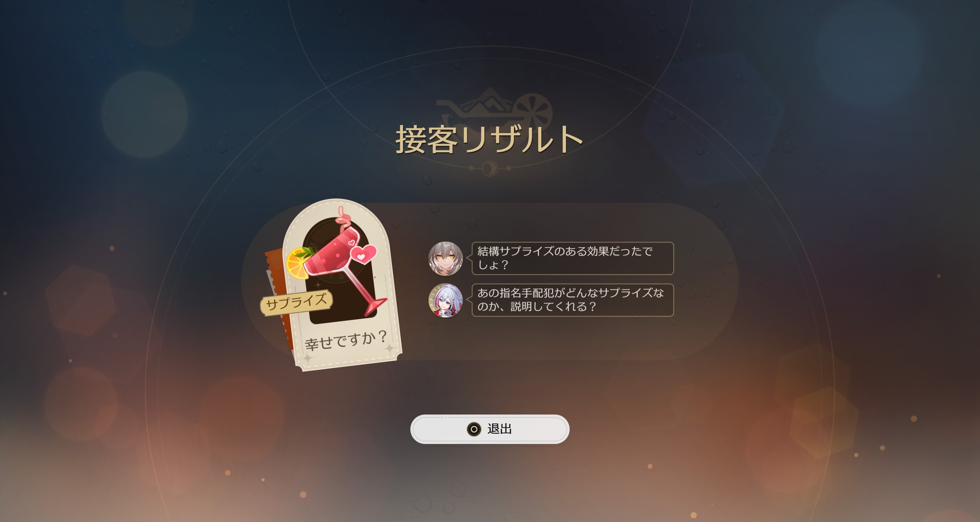Click the 幸せですか？ drink name label

[346, 340]
